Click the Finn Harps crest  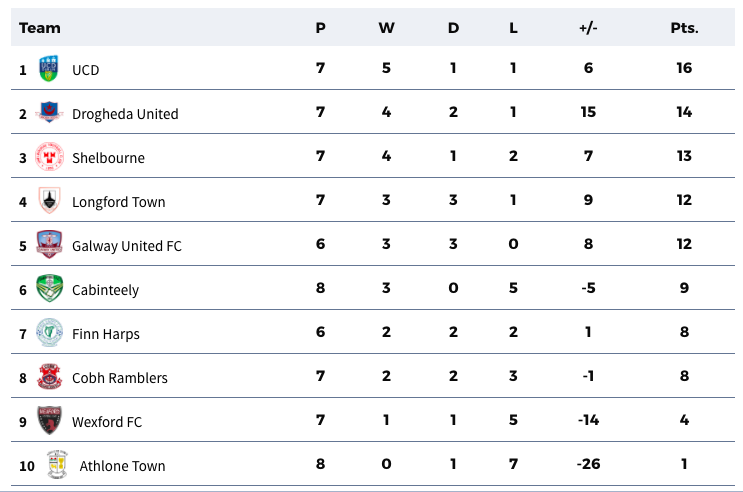[x=49, y=332]
